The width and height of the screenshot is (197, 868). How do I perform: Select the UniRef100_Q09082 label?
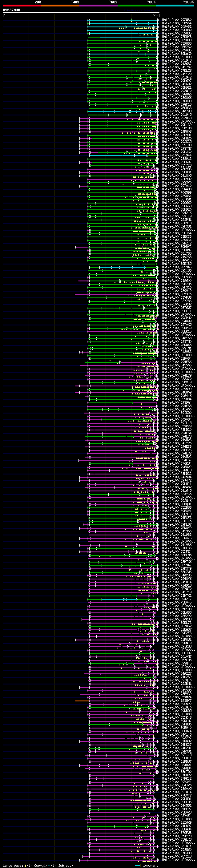click(x=177, y=27)
